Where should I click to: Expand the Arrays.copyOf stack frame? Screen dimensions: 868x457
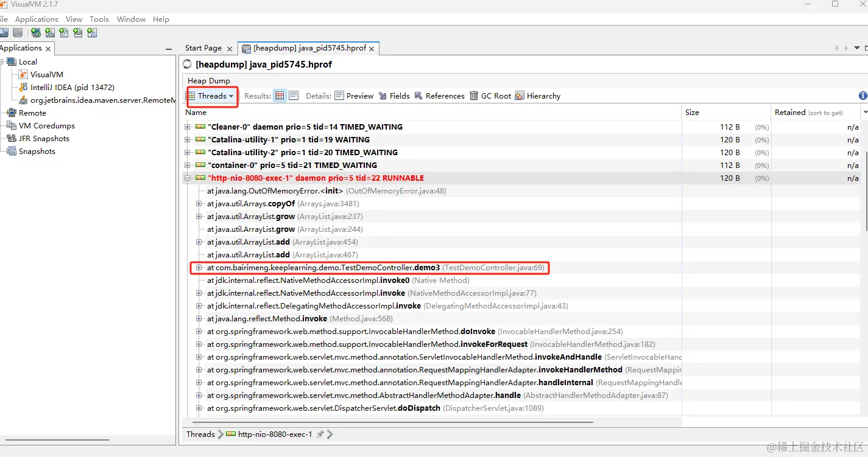point(199,204)
